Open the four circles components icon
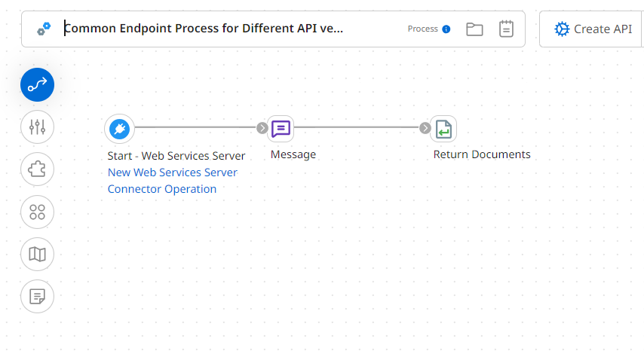 pyautogui.click(x=38, y=212)
